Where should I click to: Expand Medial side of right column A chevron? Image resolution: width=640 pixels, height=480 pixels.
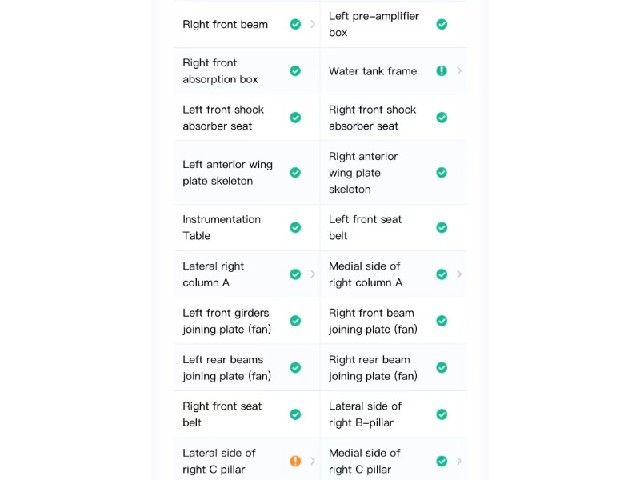click(460, 274)
